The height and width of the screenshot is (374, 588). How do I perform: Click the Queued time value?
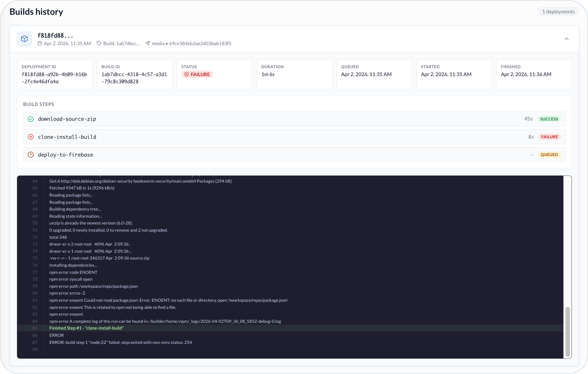tap(366, 74)
